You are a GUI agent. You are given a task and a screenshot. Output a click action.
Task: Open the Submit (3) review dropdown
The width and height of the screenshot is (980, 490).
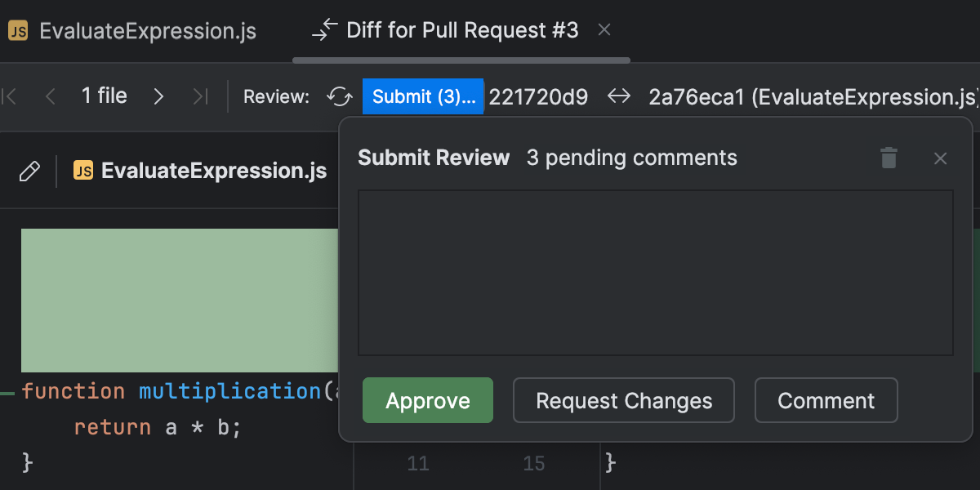click(x=423, y=96)
